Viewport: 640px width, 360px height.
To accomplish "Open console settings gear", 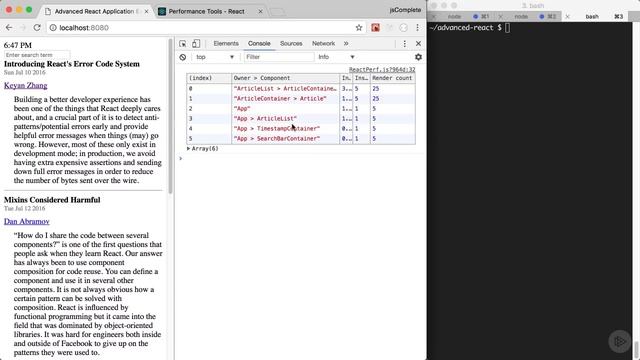I will [418, 57].
